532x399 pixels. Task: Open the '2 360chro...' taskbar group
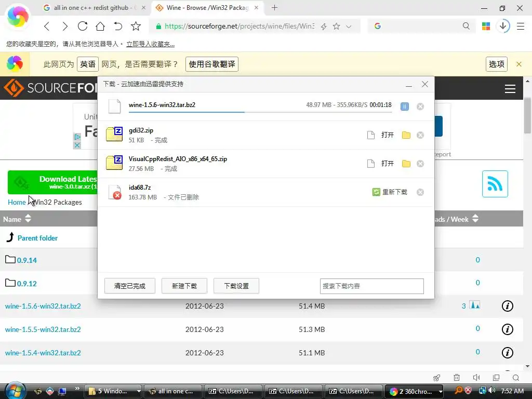coord(415,391)
